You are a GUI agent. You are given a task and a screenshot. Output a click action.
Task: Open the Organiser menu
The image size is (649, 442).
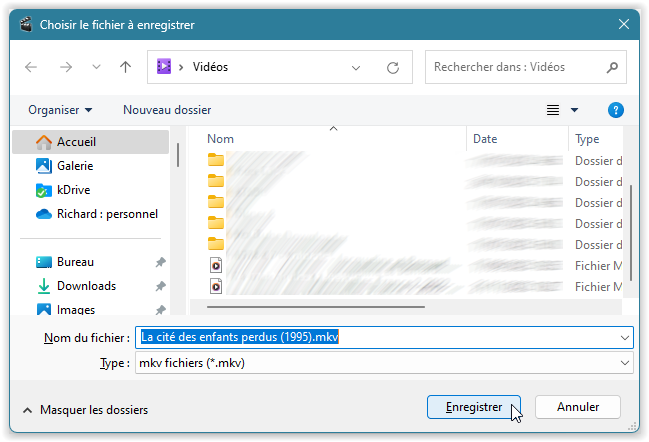pyautogui.click(x=60, y=110)
